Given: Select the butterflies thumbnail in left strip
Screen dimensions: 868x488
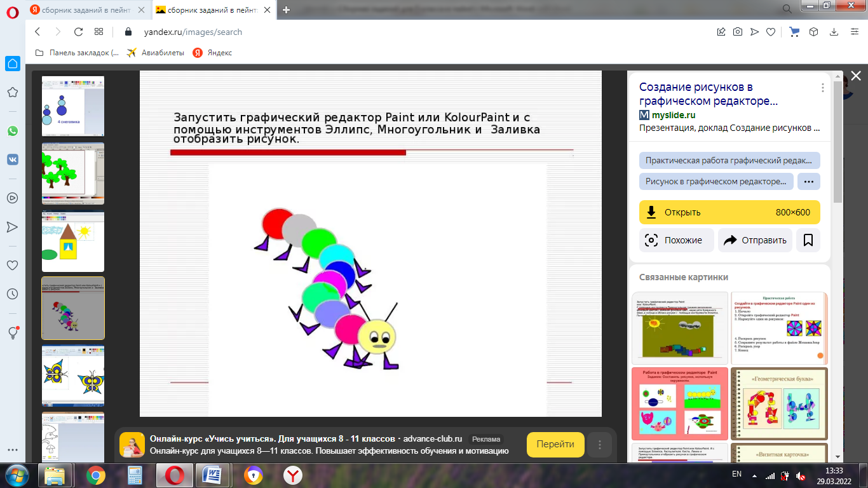Looking at the screenshot, I should (x=72, y=376).
